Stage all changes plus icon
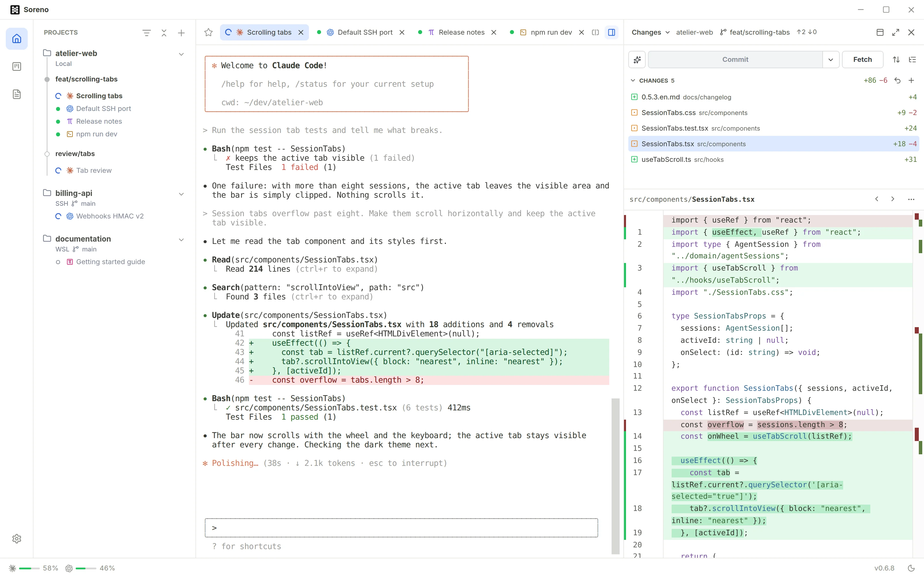This screenshot has width=924, height=578. click(911, 81)
